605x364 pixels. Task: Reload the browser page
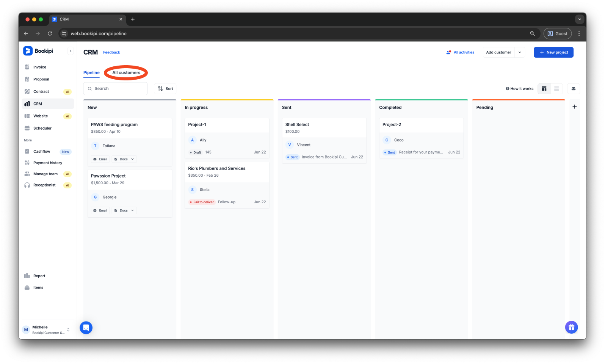tap(50, 34)
